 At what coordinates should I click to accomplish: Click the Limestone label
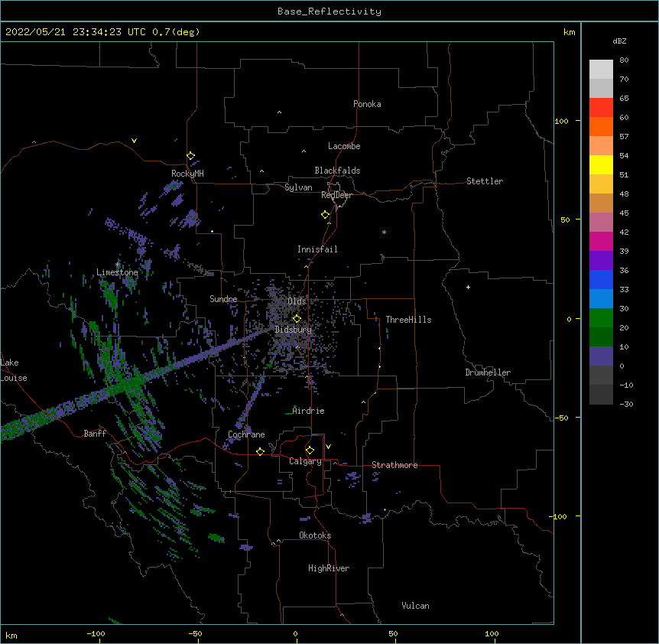pyautogui.click(x=117, y=272)
